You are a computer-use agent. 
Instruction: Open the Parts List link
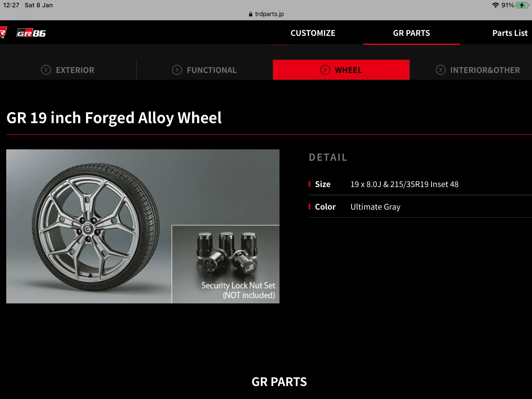[510, 33]
